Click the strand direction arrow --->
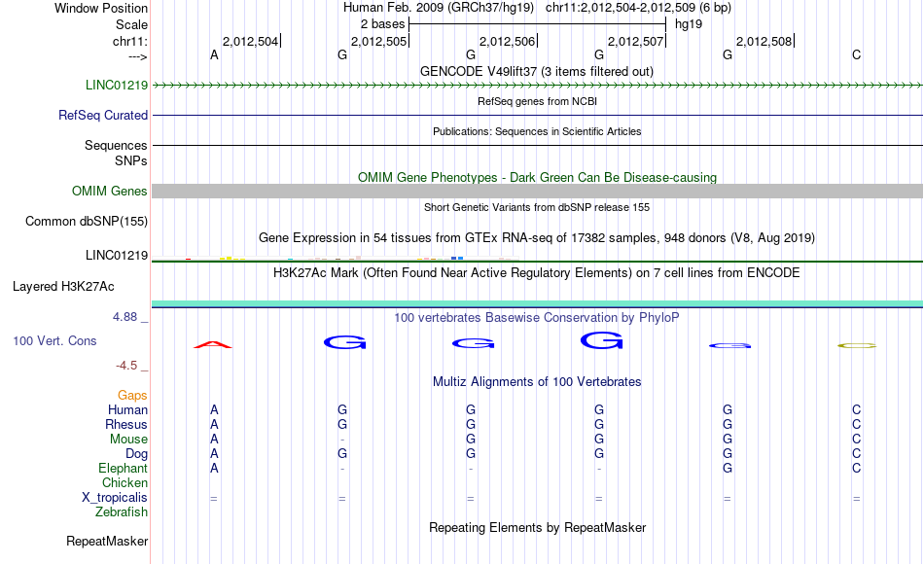 click(x=138, y=56)
